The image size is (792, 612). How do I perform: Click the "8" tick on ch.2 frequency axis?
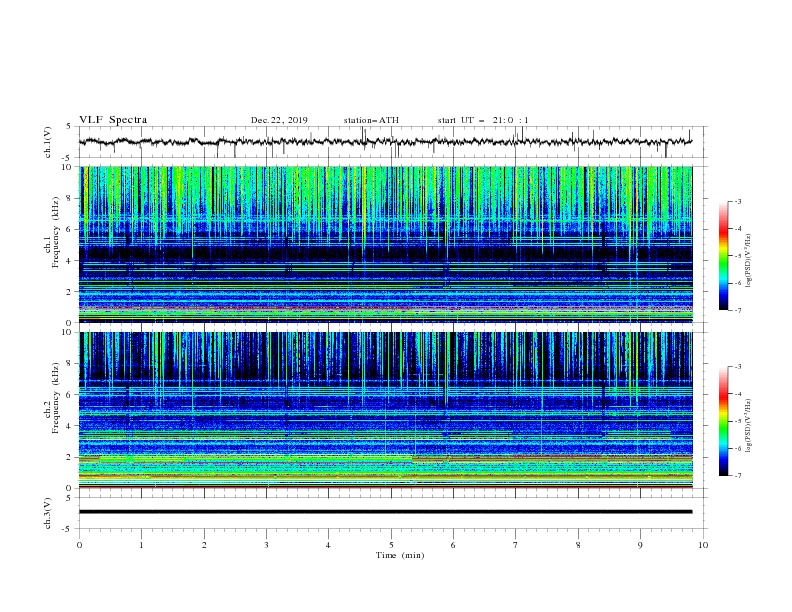point(71,364)
